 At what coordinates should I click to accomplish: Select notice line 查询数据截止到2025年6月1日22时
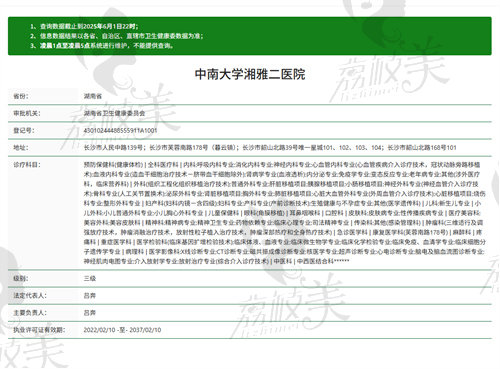click(89, 26)
